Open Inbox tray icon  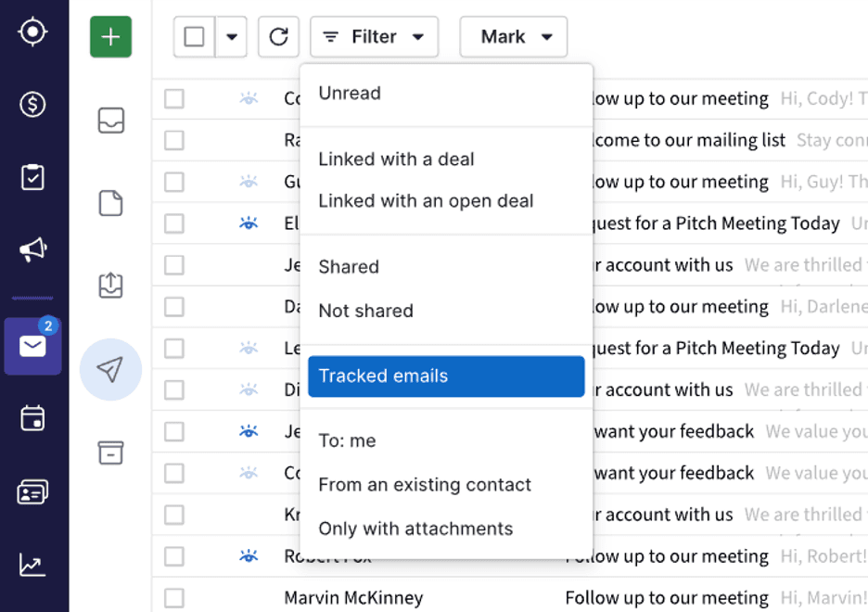tap(110, 121)
